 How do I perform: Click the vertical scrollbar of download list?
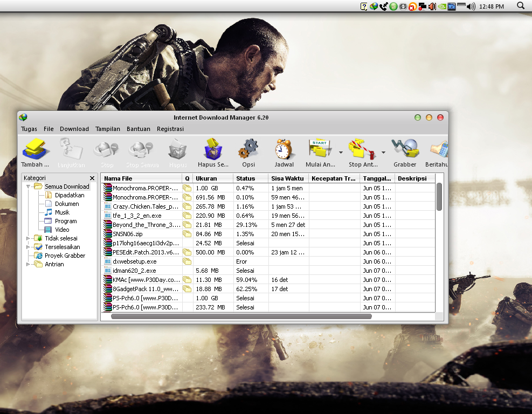(439, 197)
